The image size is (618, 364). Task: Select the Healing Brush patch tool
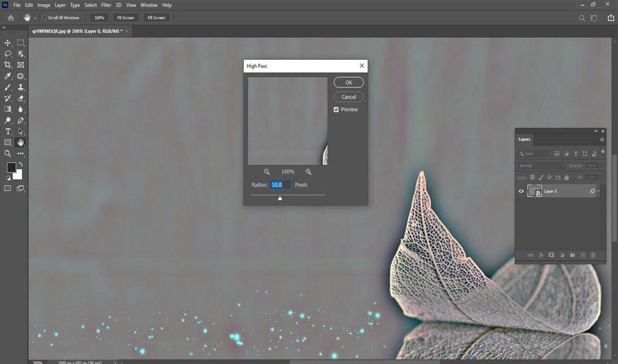[x=20, y=76]
